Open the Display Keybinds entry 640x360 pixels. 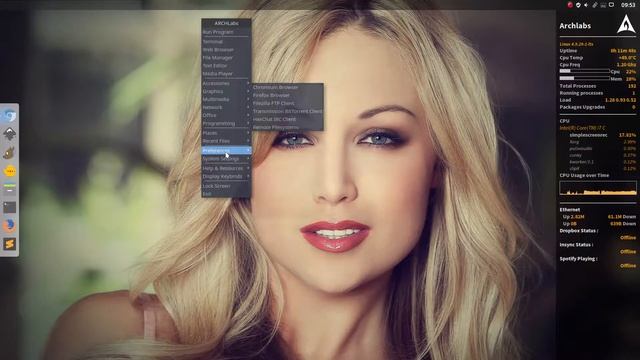tap(226, 176)
